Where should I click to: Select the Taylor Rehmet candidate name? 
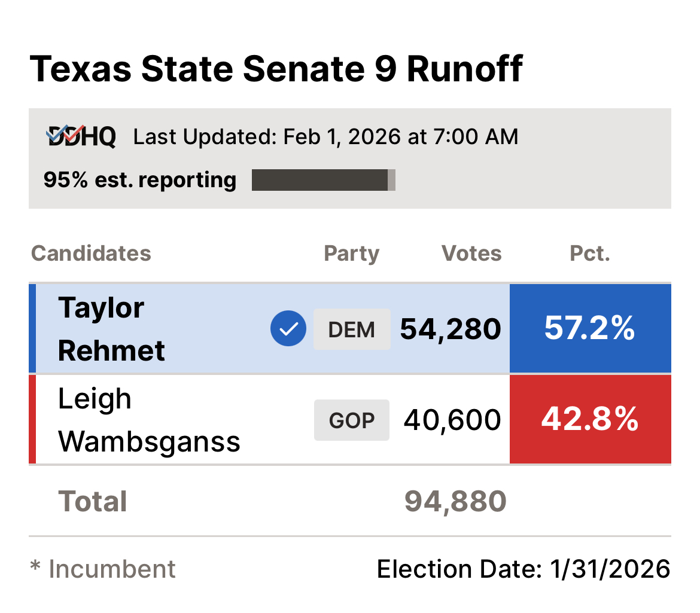click(111, 329)
